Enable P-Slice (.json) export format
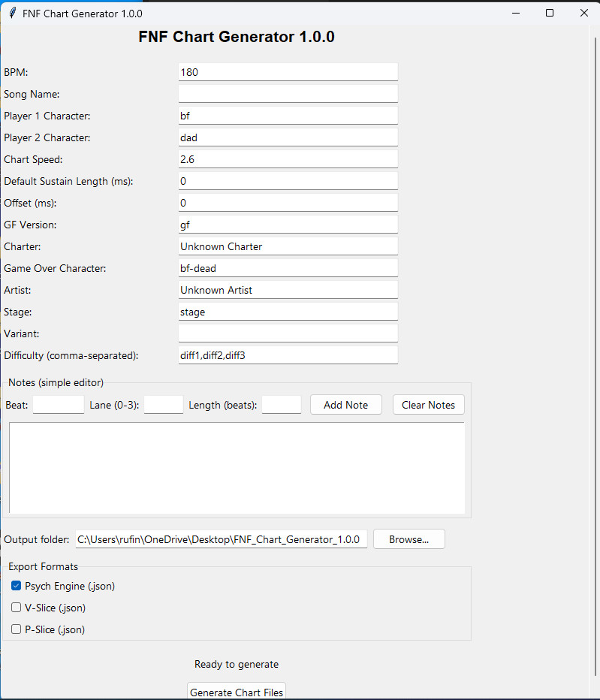 [16, 629]
